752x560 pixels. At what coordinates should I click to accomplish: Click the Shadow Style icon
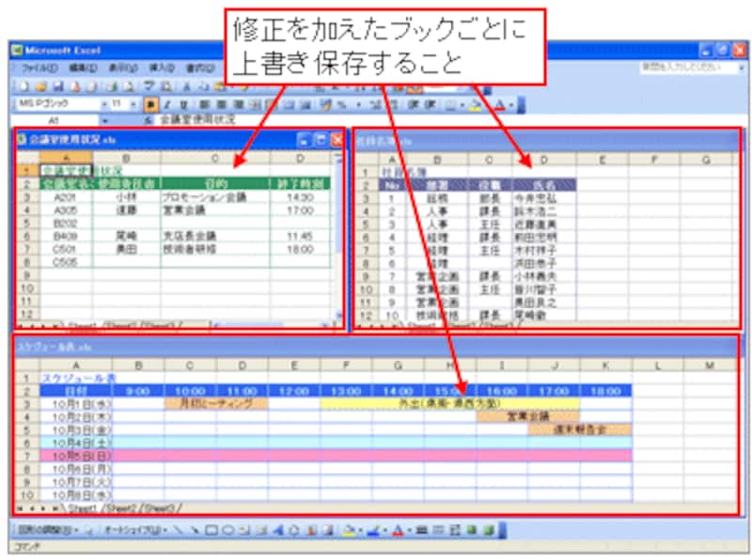coord(472,530)
